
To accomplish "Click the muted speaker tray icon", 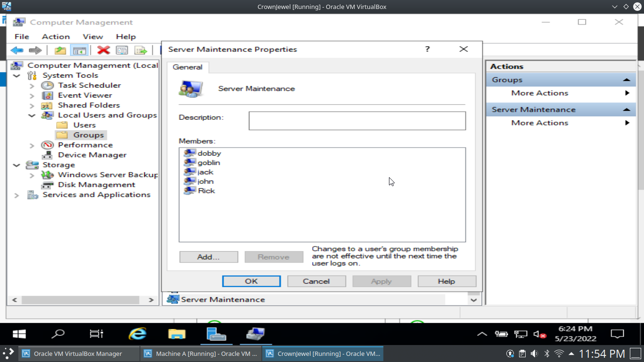I will coord(539,334).
